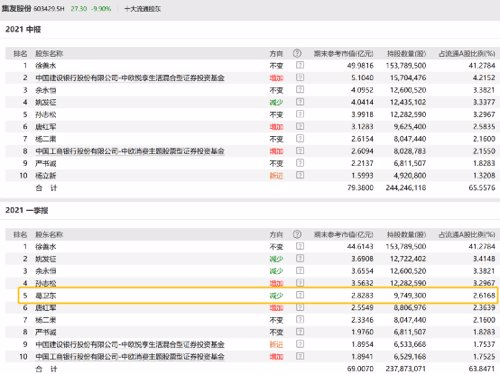Click stock code 603429.SH in title bar
Viewport: 500px width, 374px height.
coord(49,9)
